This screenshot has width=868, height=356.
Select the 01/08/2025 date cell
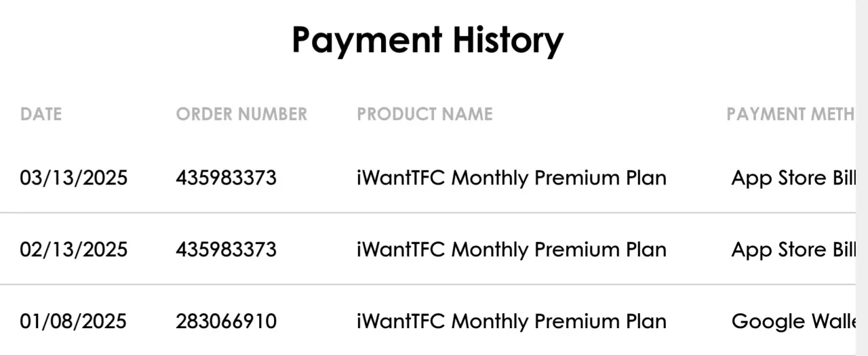coord(73,321)
